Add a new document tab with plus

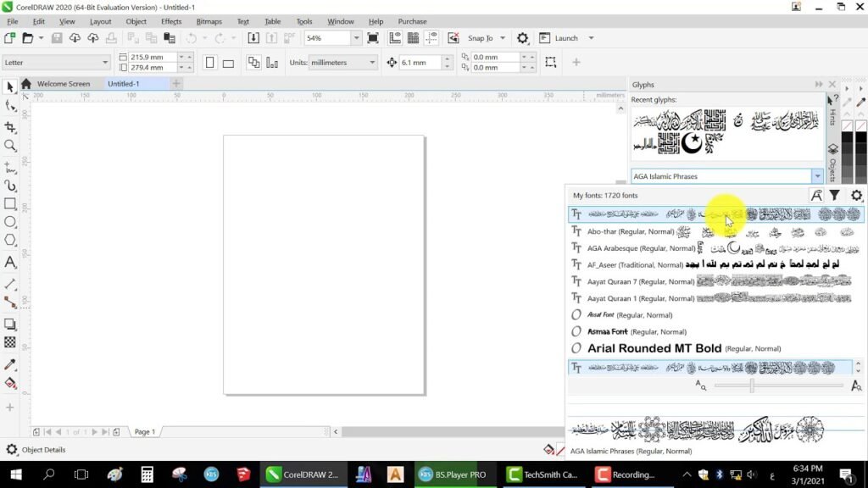point(176,84)
